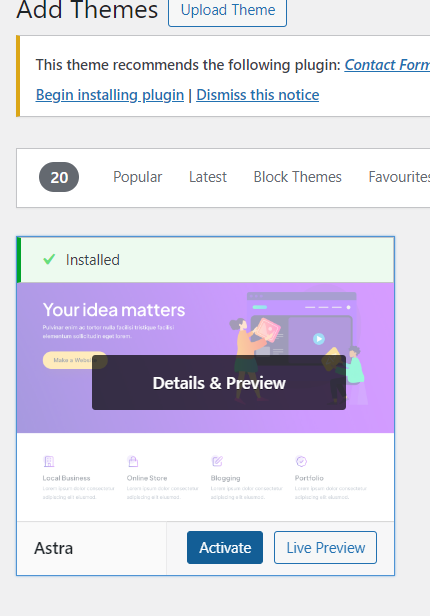Click the Portfolio check icon
430x616 pixels.
[301, 461]
